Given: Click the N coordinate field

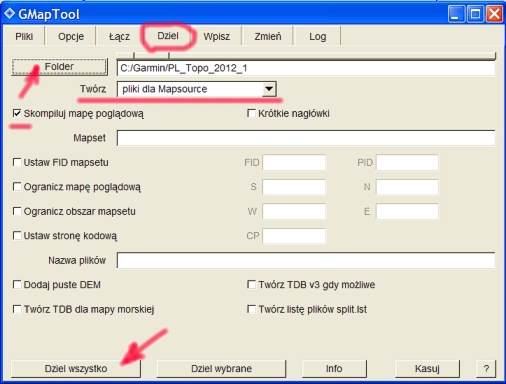Looking at the screenshot, I should click(x=407, y=187).
